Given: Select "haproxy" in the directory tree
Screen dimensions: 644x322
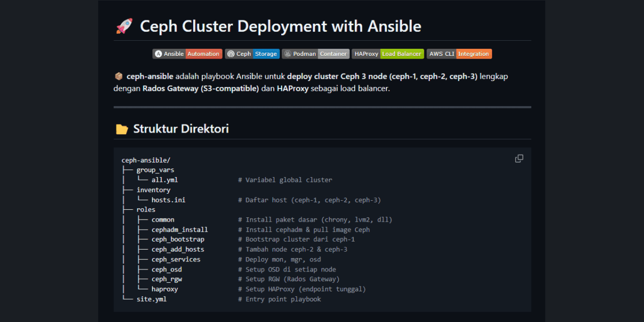Looking at the screenshot, I should (165, 289).
